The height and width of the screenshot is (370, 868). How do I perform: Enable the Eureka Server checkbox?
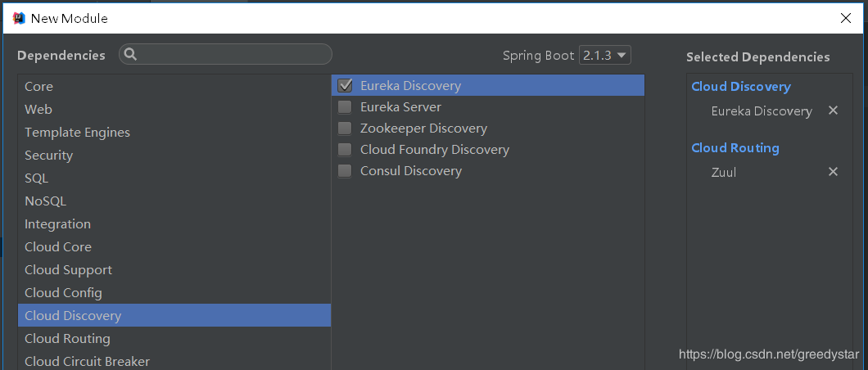pyautogui.click(x=345, y=106)
